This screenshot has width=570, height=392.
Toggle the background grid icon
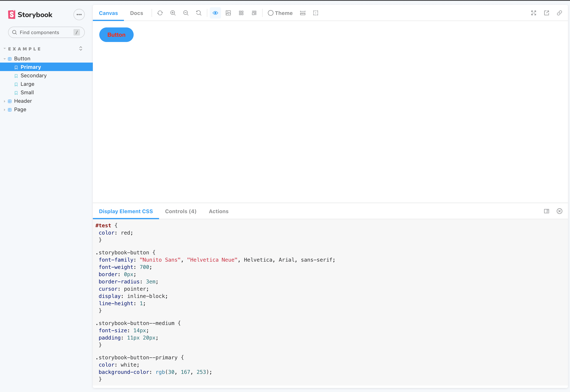tap(241, 13)
